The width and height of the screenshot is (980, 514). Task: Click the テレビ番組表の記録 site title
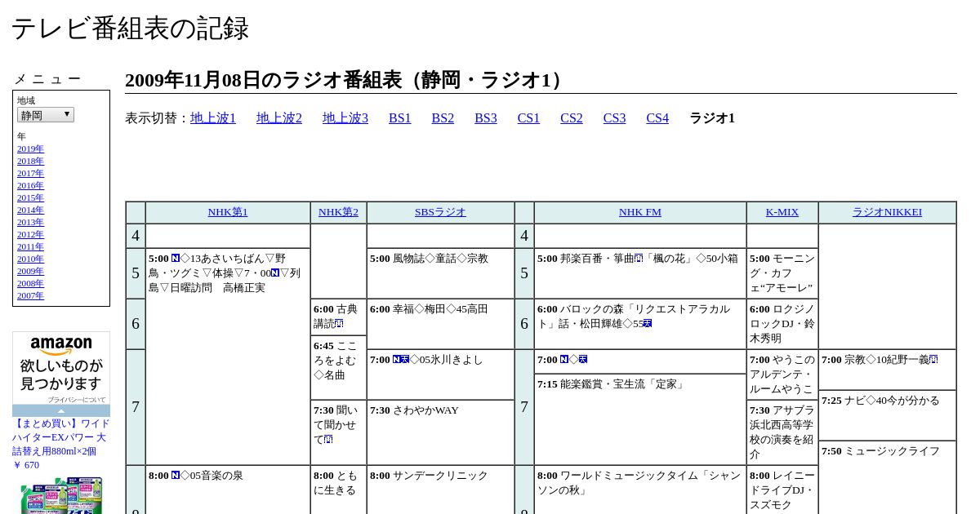coord(130,29)
